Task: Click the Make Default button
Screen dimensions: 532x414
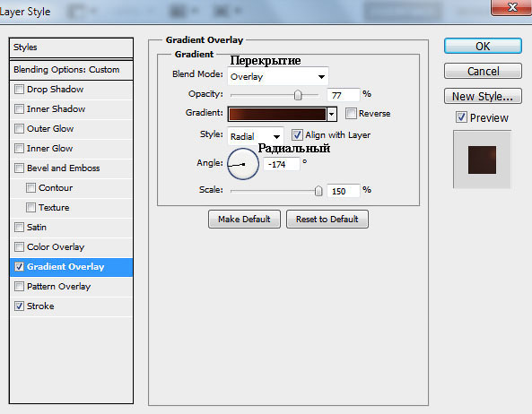Action: pyautogui.click(x=244, y=220)
